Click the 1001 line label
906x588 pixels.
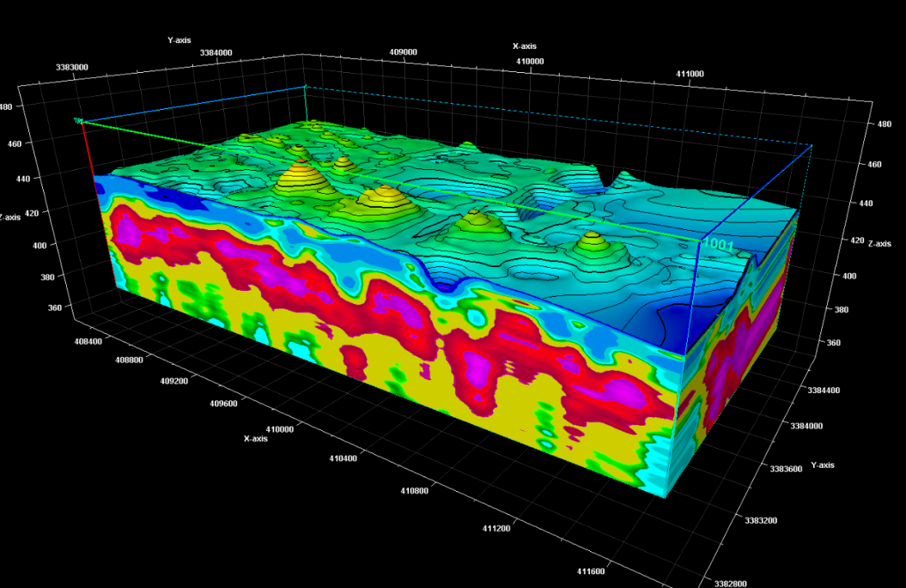click(718, 245)
